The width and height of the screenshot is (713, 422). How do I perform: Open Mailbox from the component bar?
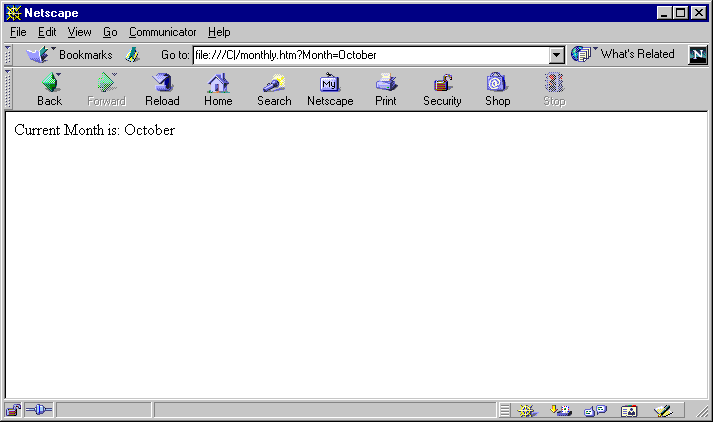(561, 411)
